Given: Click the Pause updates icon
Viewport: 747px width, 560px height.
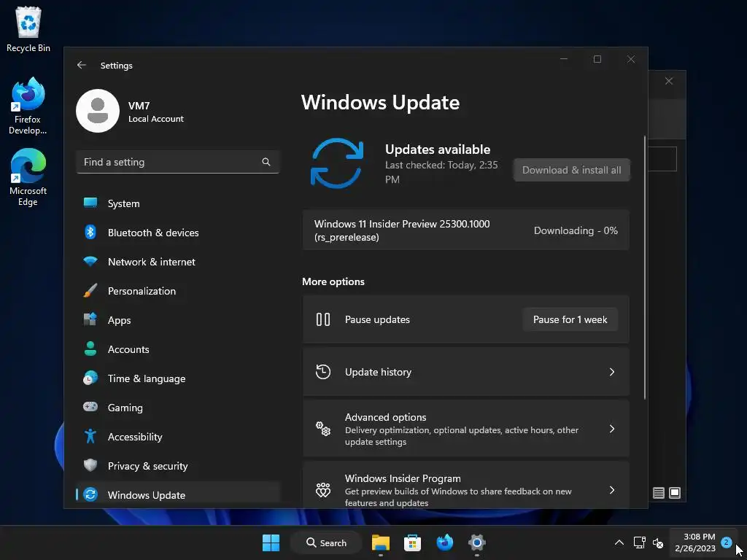Looking at the screenshot, I should pyautogui.click(x=323, y=319).
